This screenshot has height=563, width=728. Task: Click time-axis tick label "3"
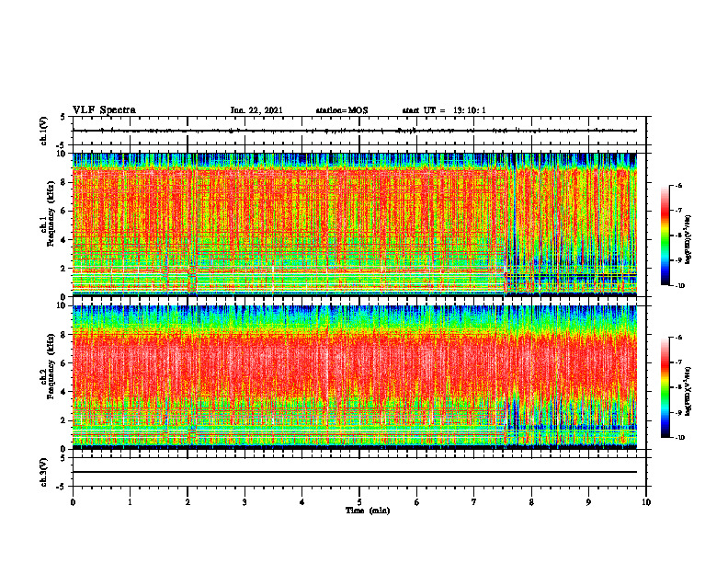245,502
